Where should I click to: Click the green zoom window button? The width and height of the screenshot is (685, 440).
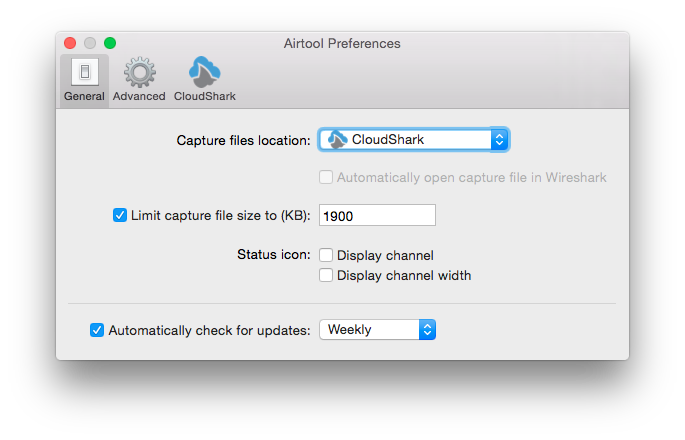(110, 43)
